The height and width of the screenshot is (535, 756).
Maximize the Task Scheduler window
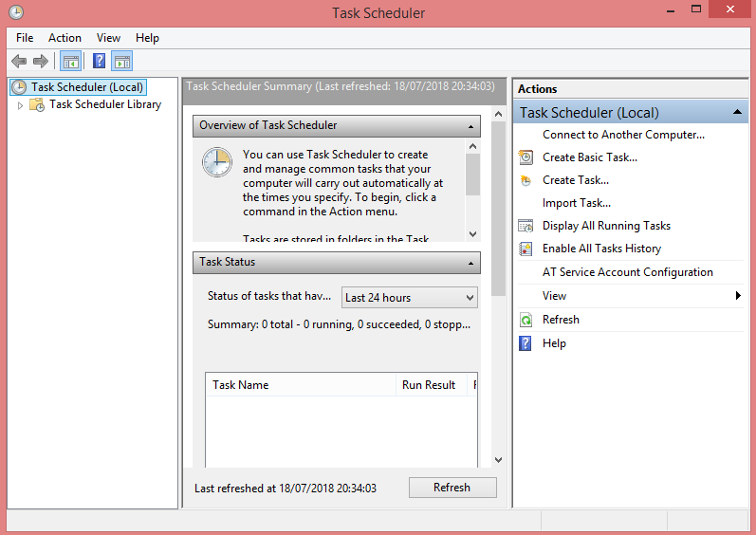[695, 9]
